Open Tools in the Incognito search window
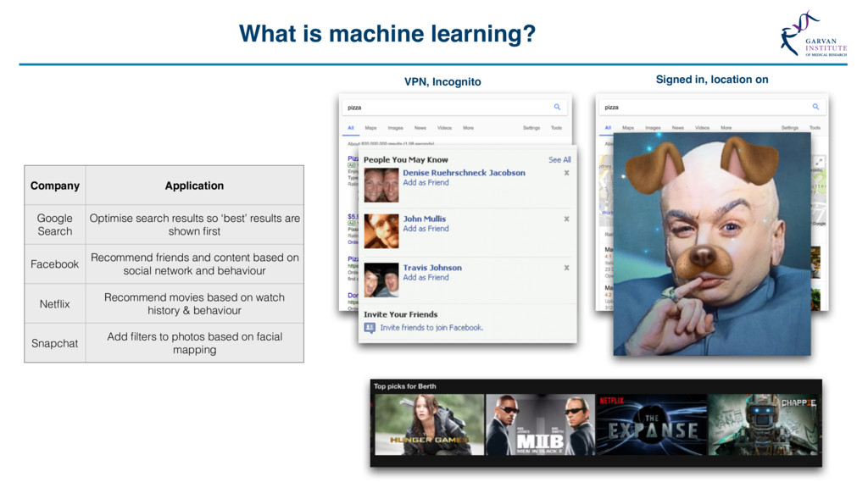This screenshot has width=868, height=488. click(x=556, y=128)
